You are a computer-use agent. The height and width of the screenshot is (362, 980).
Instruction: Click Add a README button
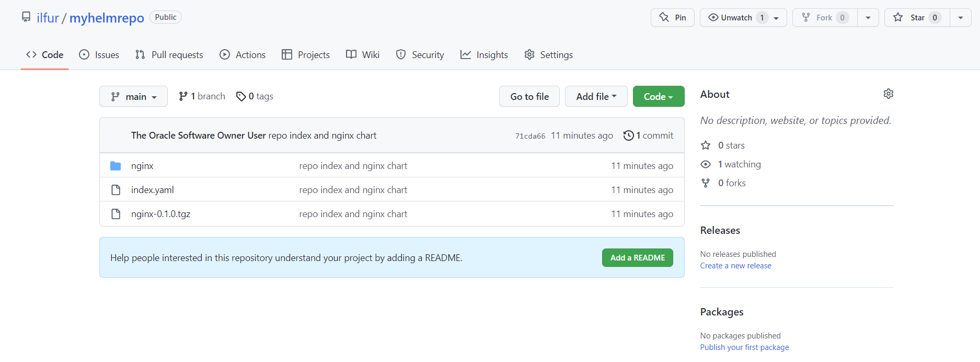pos(638,258)
